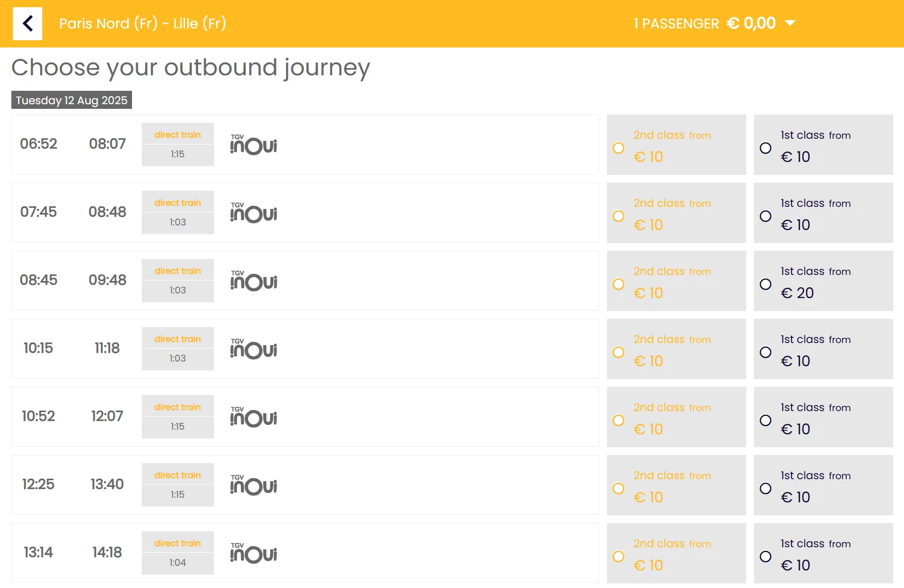Viewport: 904px width, 588px height.
Task: Expand the passenger price summary dropdown arrow
Action: pos(790,23)
